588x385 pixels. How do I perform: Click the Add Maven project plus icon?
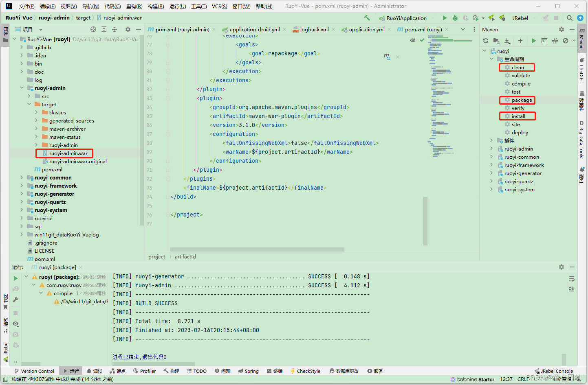click(x=520, y=41)
